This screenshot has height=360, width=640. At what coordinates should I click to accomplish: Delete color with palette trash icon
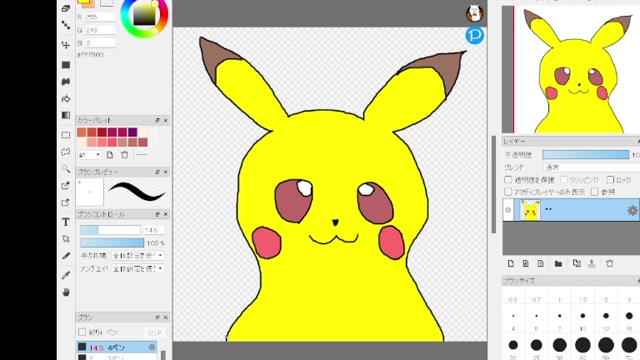tap(124, 155)
